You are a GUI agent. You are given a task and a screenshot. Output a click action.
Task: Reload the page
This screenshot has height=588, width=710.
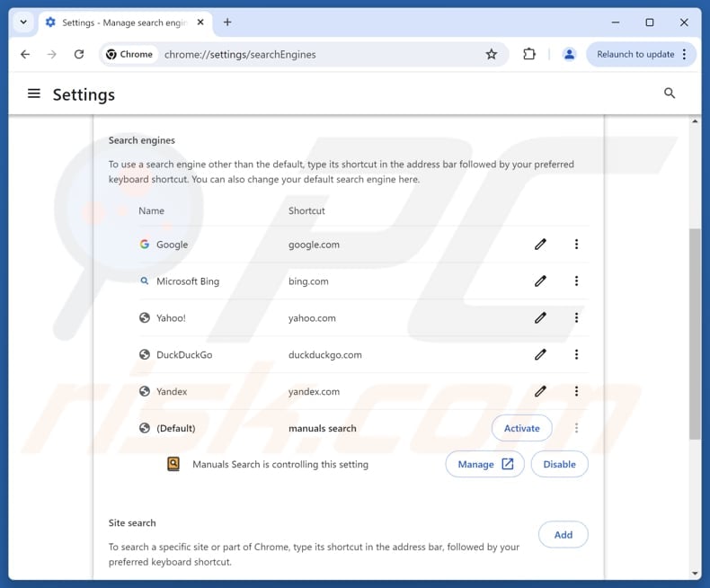click(79, 54)
